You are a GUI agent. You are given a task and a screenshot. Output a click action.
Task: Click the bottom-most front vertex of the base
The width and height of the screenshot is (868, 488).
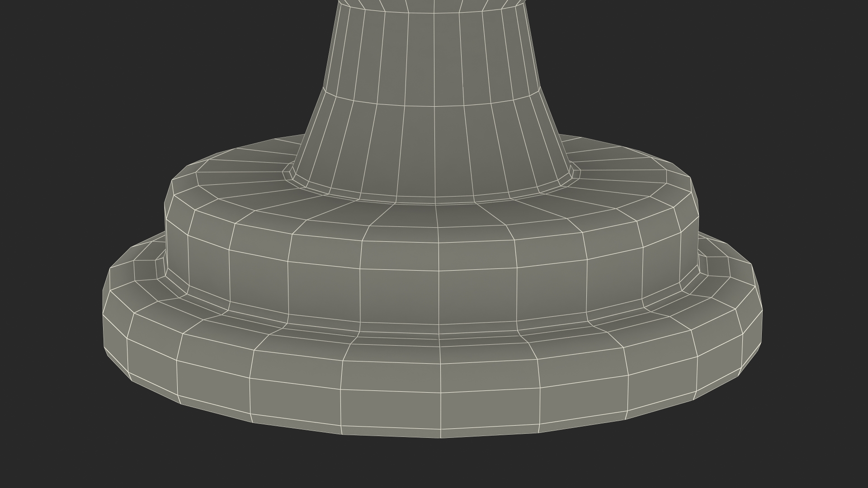point(441,437)
